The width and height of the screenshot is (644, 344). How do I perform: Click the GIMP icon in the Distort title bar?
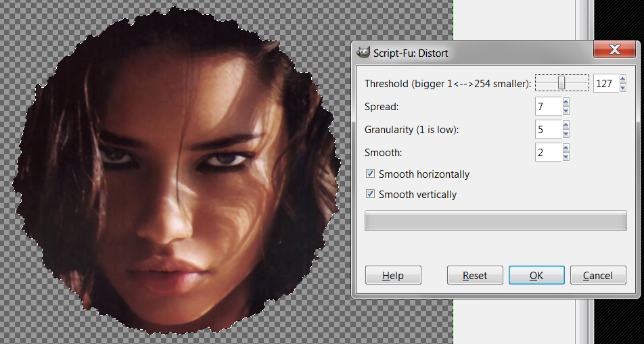coord(363,53)
